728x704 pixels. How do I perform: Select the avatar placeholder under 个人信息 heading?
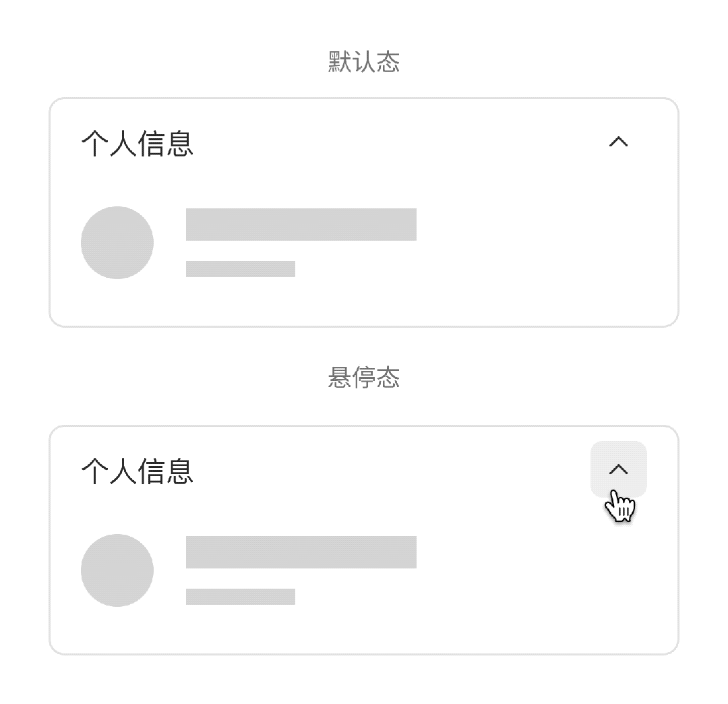(117, 243)
